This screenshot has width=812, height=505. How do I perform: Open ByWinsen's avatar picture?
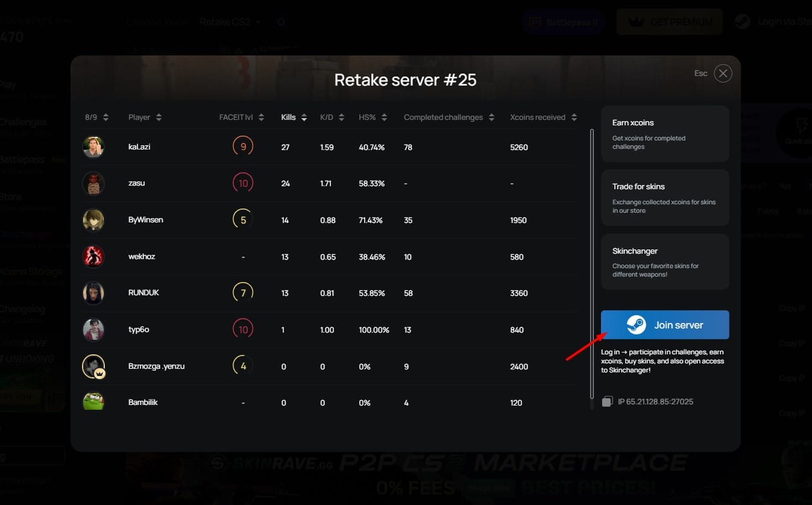point(93,220)
